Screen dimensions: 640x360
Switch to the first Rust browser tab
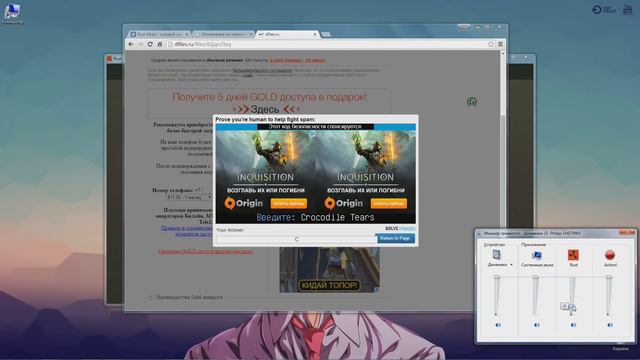159,34
